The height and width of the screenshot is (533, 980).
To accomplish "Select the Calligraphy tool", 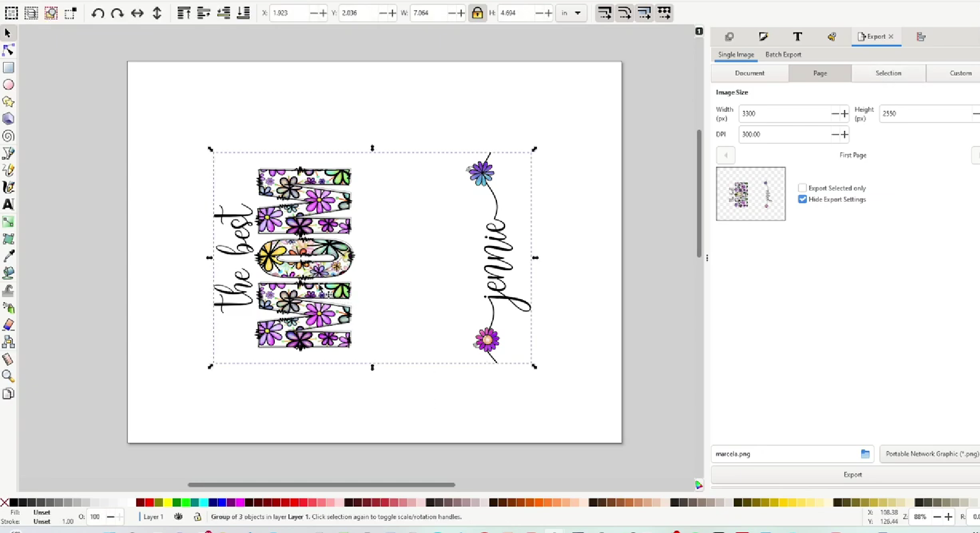I will pyautogui.click(x=9, y=187).
